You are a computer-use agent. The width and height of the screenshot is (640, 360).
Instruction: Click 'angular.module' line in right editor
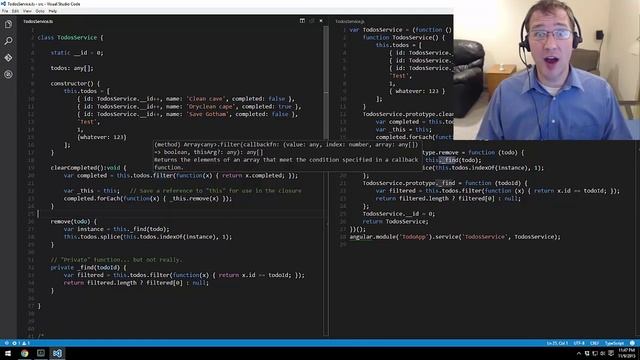pos(455,237)
